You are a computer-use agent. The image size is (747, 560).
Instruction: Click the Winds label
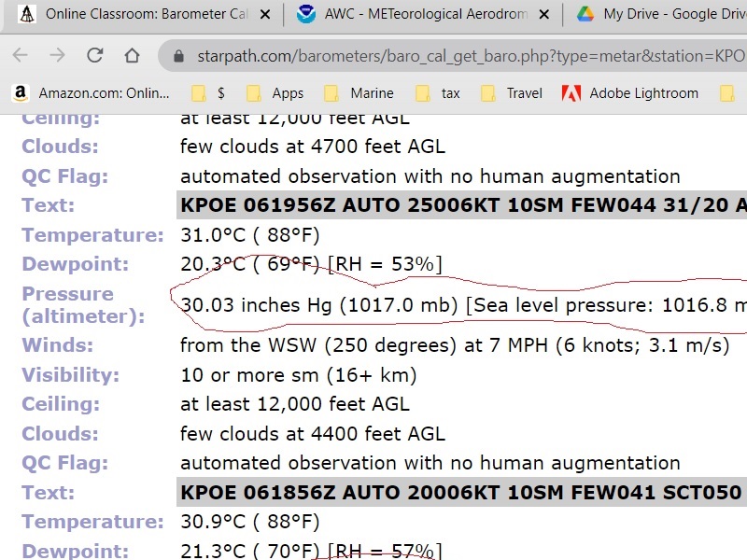[x=58, y=345]
